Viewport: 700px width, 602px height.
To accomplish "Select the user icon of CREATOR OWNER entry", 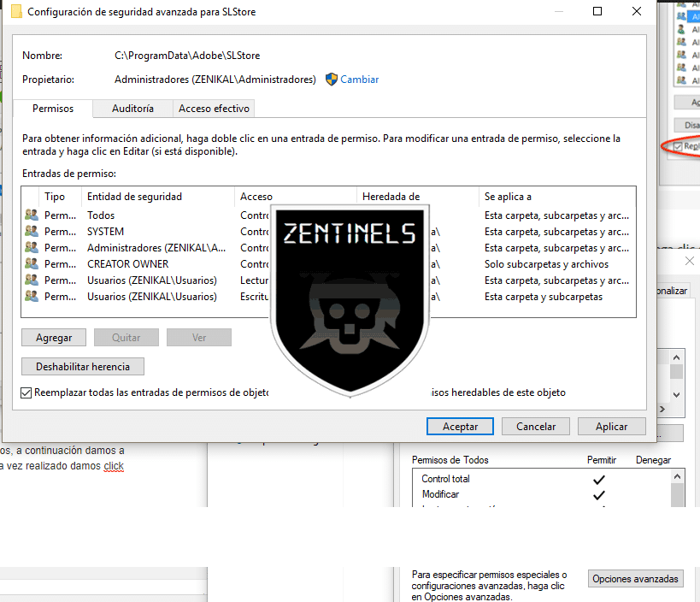I will (32, 264).
